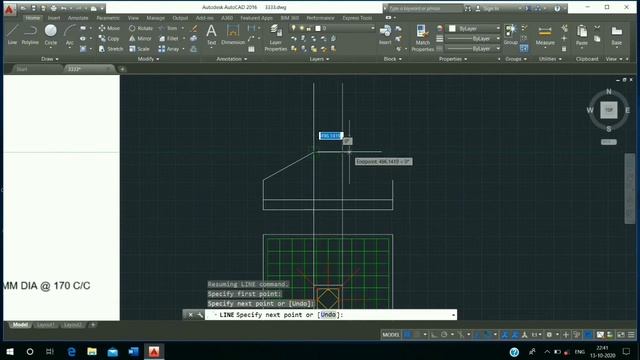Select the Circle tool
Viewport: 640px width, 360px height.
51,34
